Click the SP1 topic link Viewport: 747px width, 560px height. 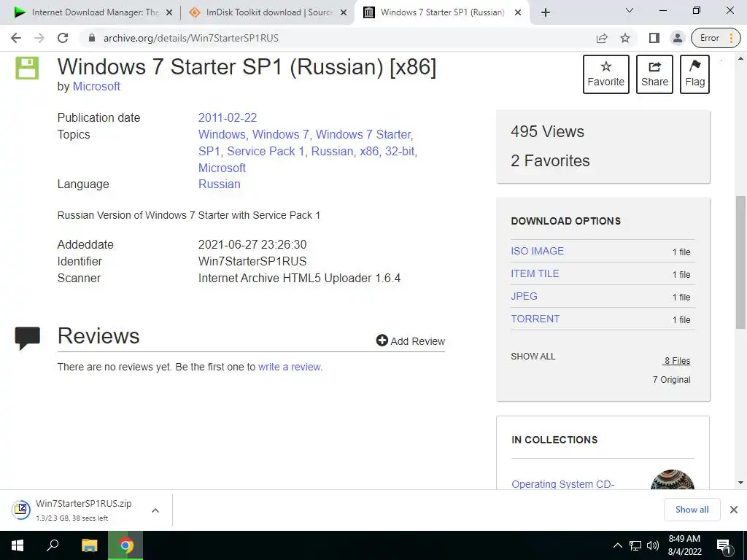[x=209, y=151]
